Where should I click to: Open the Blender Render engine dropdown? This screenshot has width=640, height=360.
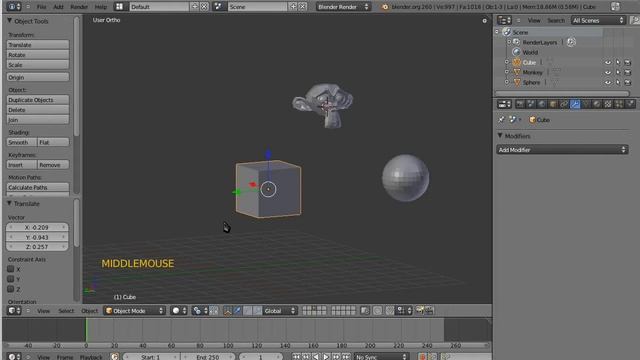tap(343, 7)
